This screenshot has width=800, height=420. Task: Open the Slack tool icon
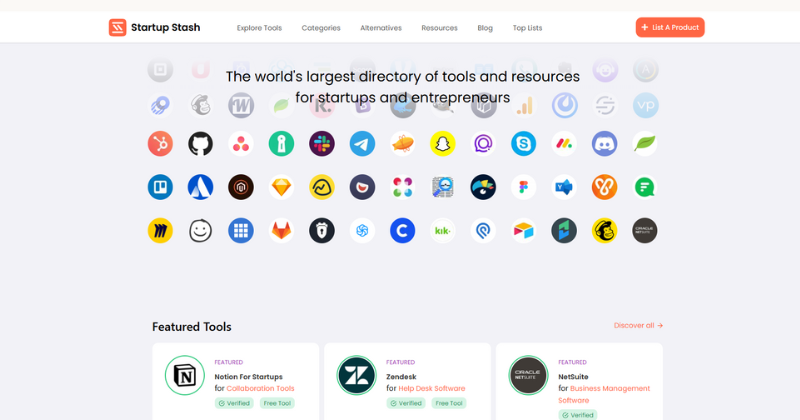coord(322,144)
